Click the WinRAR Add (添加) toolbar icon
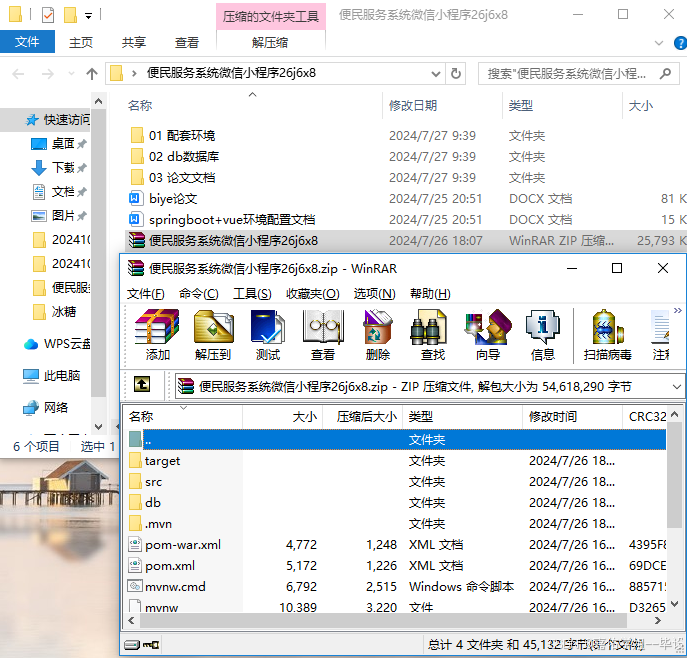The width and height of the screenshot is (687, 658). (x=158, y=335)
